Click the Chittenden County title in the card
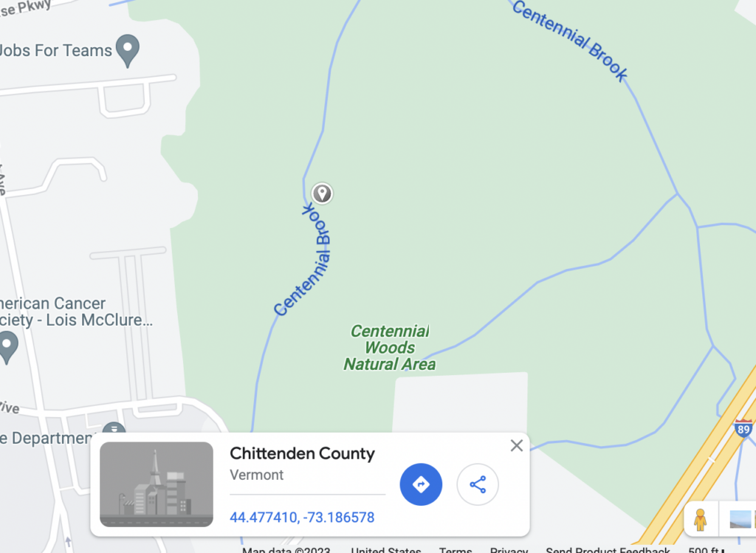Screen dimensions: 756x553 point(302,453)
